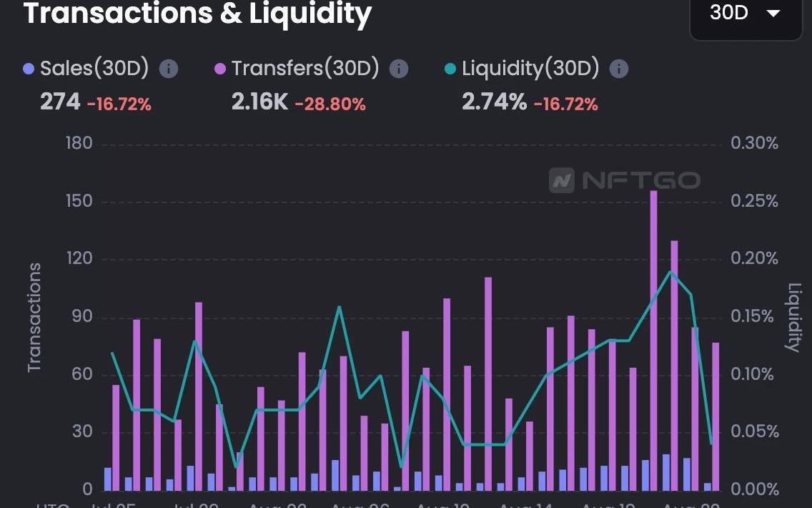Toggle the Sales(30D) legend series
The width and height of the screenshot is (812, 508).
[94, 69]
